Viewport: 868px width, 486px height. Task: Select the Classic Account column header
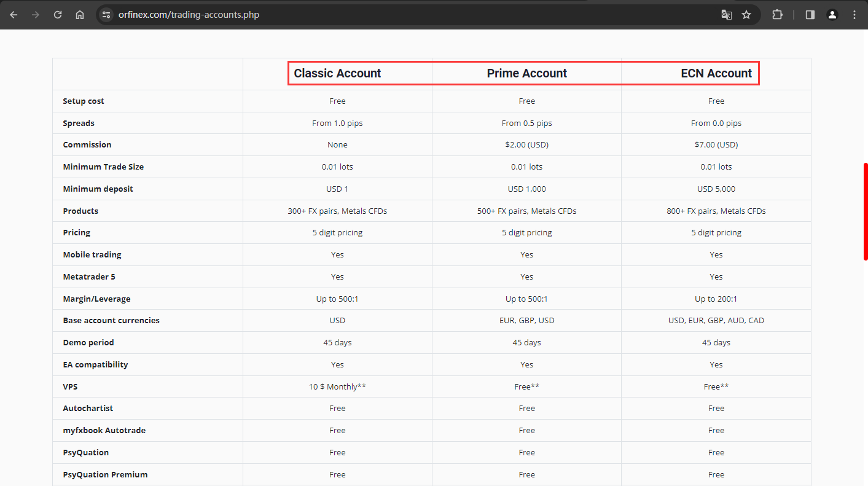click(337, 73)
